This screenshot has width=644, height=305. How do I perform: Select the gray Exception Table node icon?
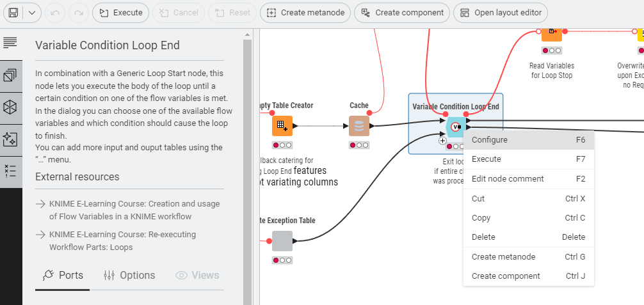[282, 241]
